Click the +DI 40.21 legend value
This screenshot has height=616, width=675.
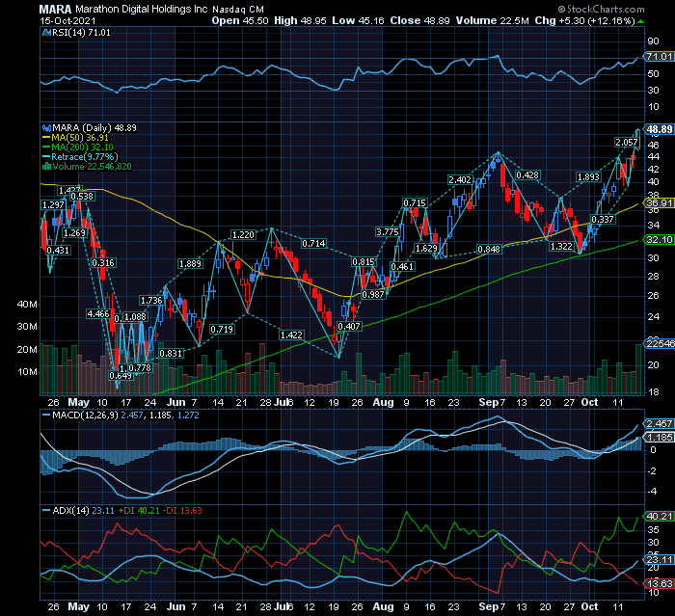(139, 511)
